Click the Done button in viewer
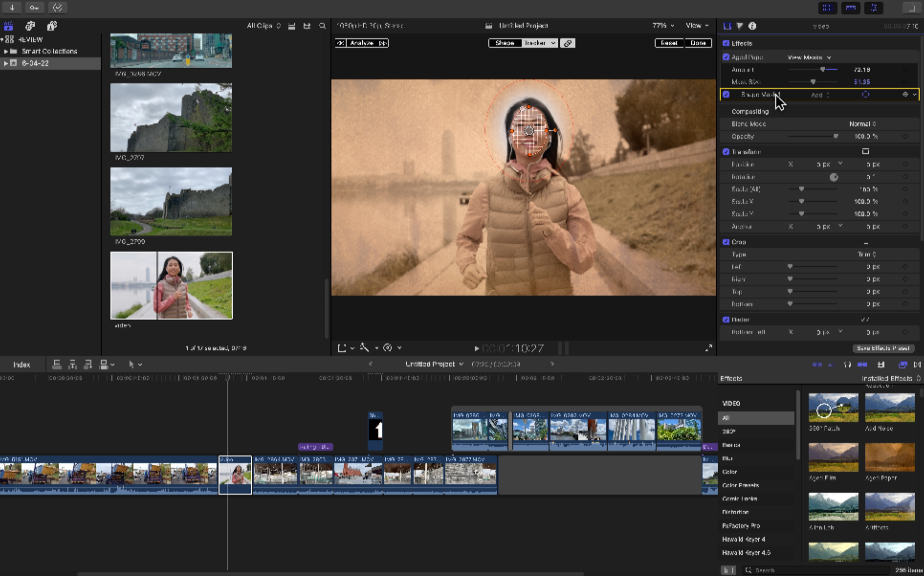This screenshot has width=924, height=576. coord(698,43)
